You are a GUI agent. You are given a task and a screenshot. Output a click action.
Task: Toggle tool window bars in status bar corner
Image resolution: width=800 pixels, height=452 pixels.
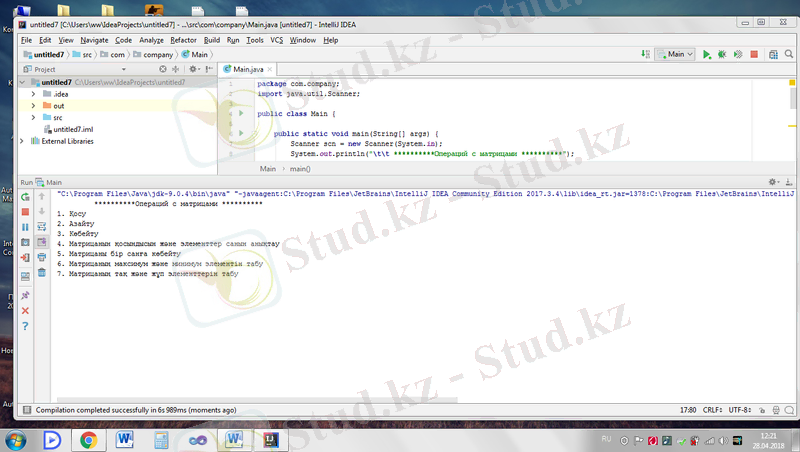[x=27, y=410]
